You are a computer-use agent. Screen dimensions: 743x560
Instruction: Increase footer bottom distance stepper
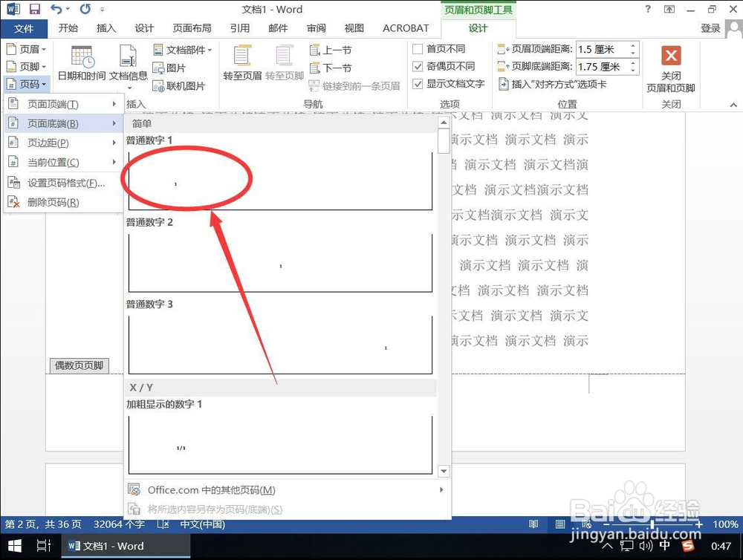[634, 63]
